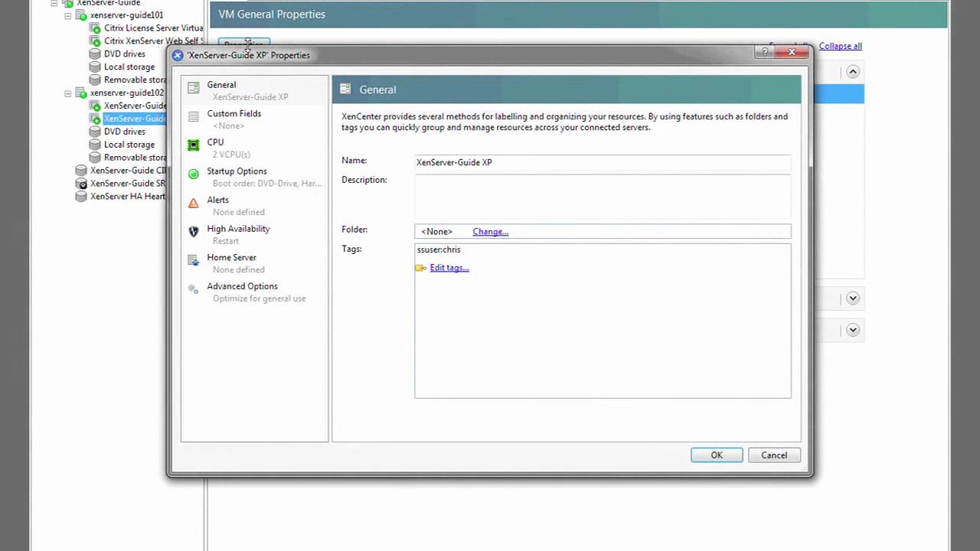Click the XenServer HA Heart storage icon
Image resolution: width=980 pixels, height=551 pixels.
click(81, 197)
